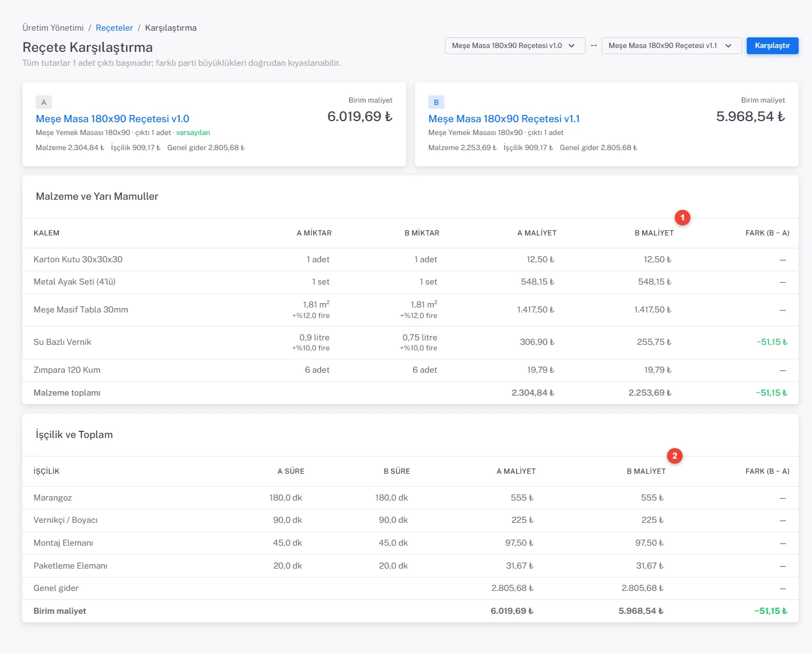The image size is (812, 654).
Task: Click the 5.968,54 ₺ unit cost on card B
Action: click(x=751, y=117)
